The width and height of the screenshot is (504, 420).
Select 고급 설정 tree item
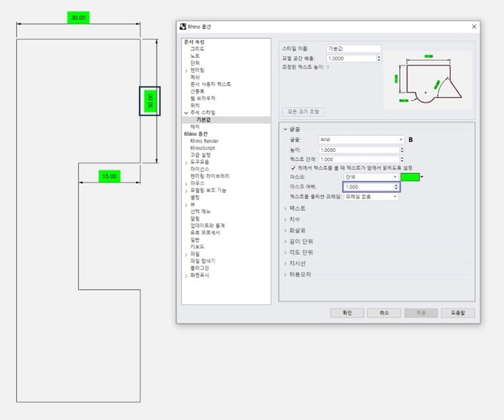tap(200, 155)
